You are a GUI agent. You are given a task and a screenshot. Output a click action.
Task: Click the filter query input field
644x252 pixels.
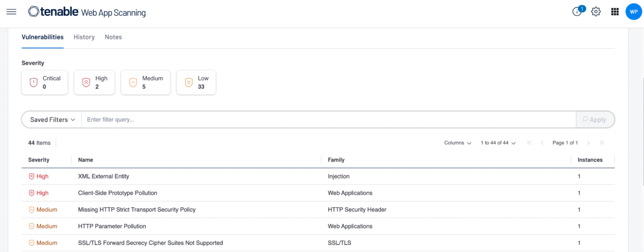pyautogui.click(x=329, y=120)
